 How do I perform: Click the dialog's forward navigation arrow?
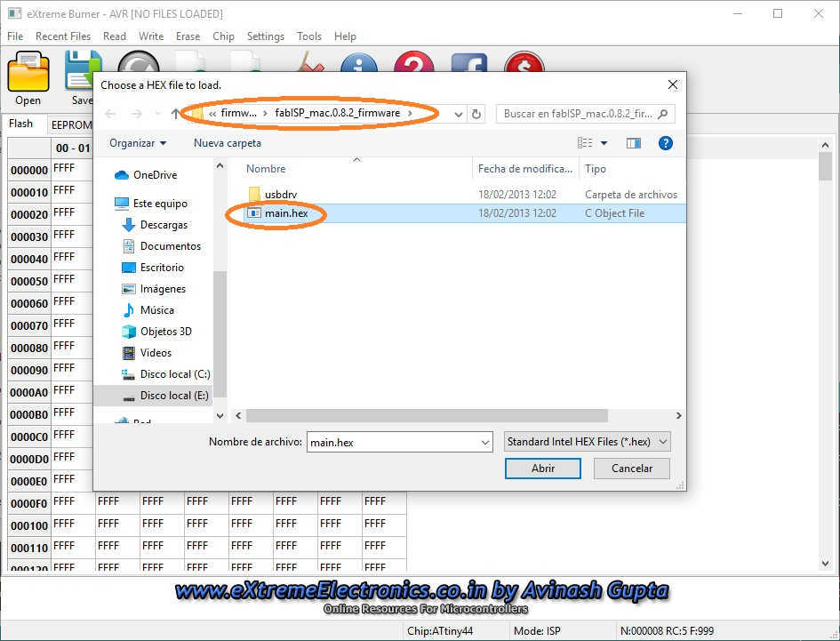point(137,114)
